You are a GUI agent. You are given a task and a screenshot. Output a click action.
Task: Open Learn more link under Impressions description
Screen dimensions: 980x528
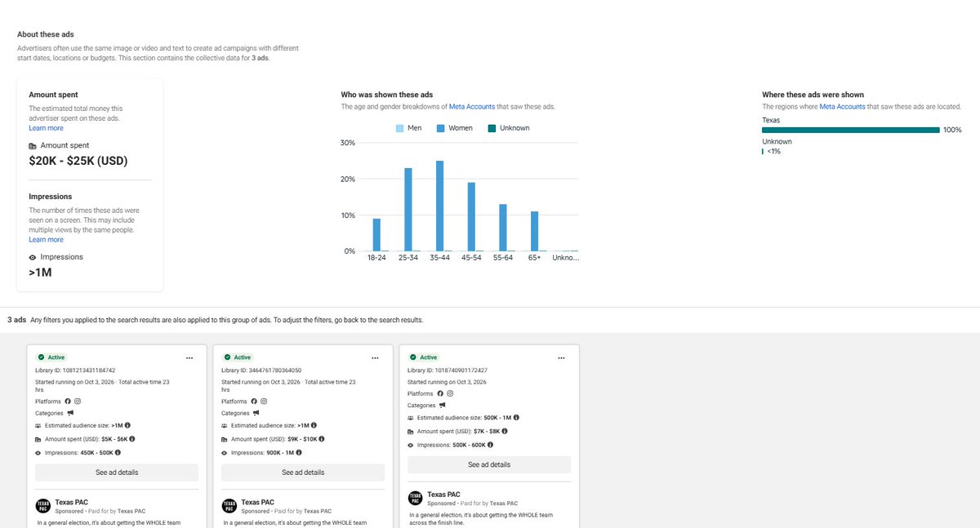pos(46,240)
